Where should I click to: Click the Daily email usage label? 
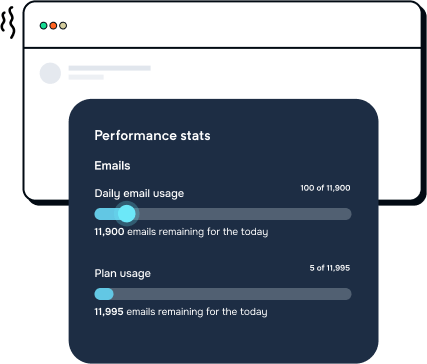click(139, 194)
